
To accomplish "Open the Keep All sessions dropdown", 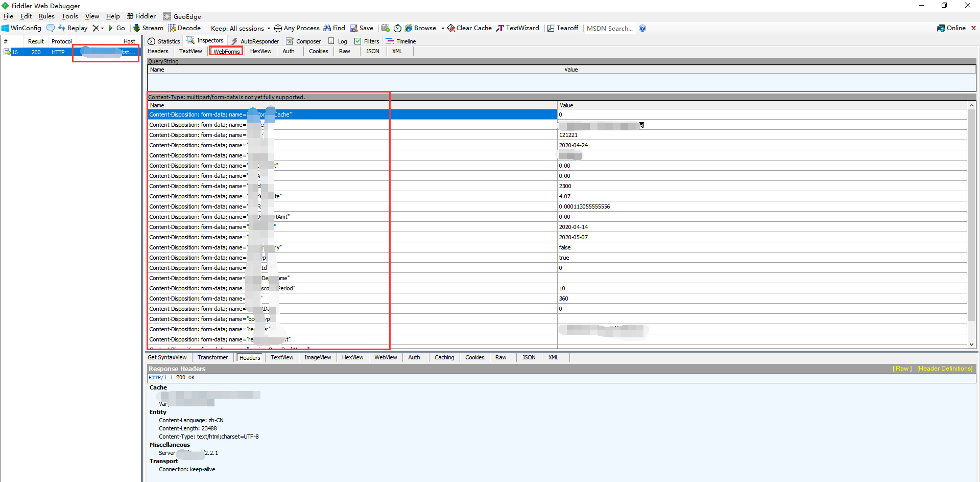I will (x=241, y=29).
